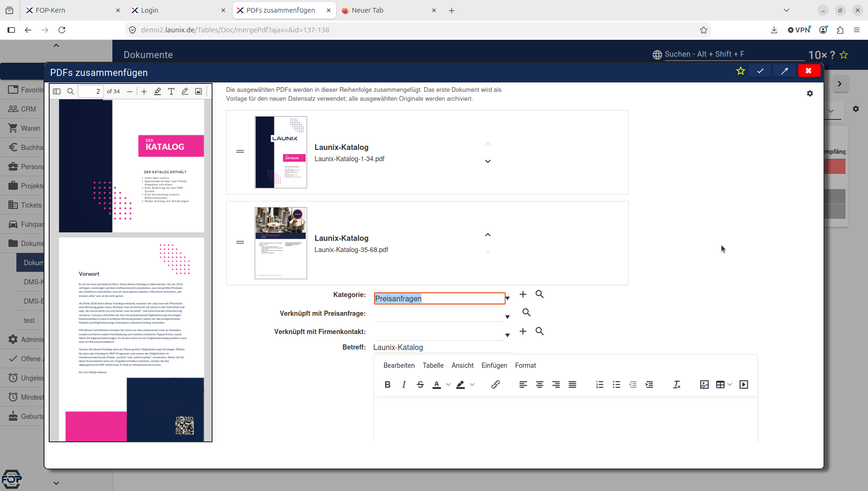Open dialog settings gear
The width and height of the screenshot is (868, 491).
[x=810, y=93]
